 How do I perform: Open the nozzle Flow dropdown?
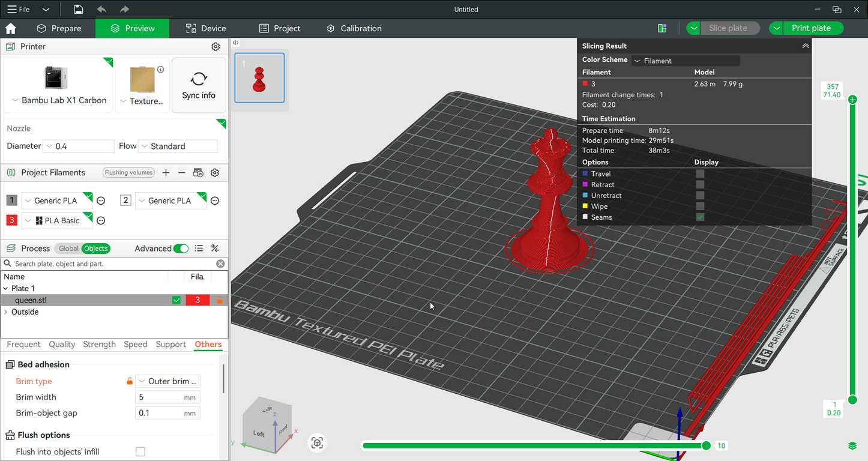point(178,146)
